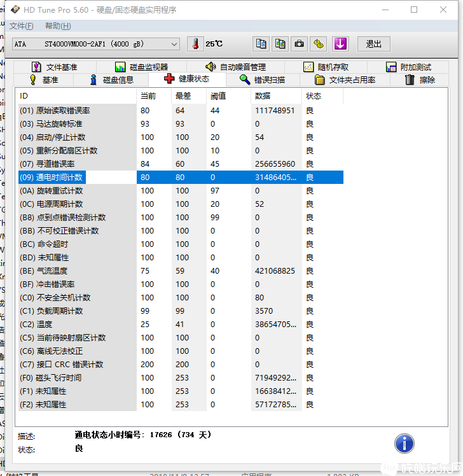The height and width of the screenshot is (476, 463).
Task: Select row (04) 启动/停止计数
Action: (181, 137)
